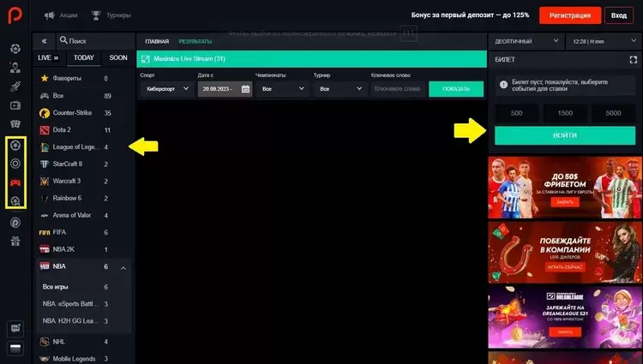Click the green ВОЙТИ button

click(x=565, y=135)
